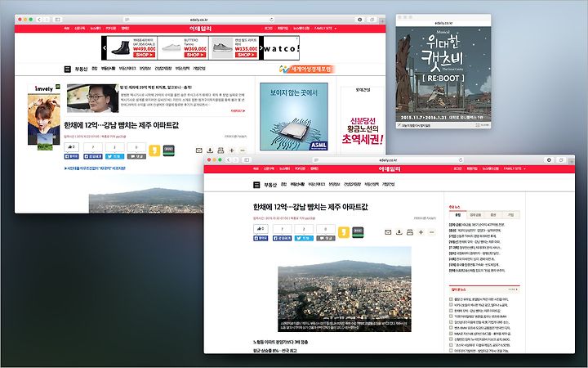
Task: Open the 부동산 section in the rear window
Action: (81, 69)
